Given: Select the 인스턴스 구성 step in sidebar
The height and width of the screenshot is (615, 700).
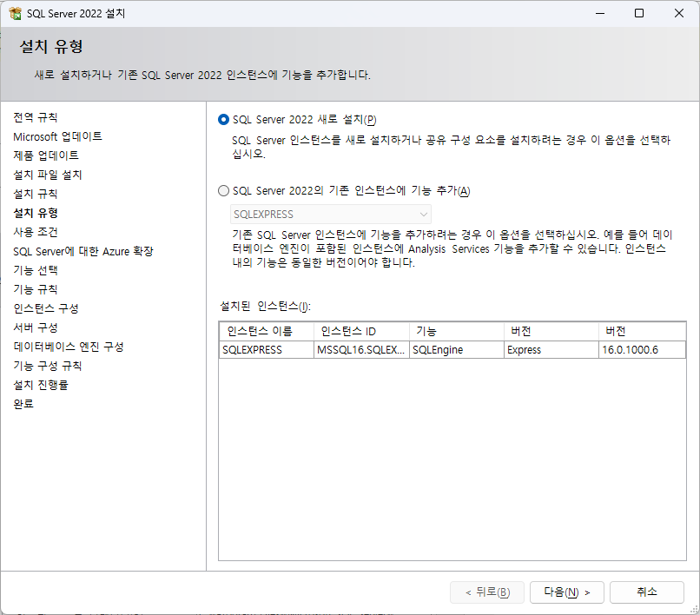Looking at the screenshot, I should pos(46,308).
